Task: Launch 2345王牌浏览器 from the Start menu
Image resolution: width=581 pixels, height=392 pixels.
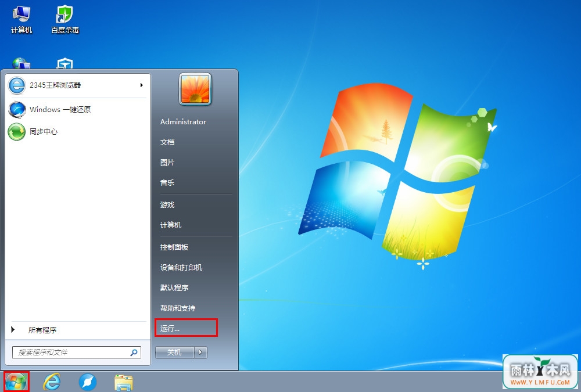Action: pos(77,85)
